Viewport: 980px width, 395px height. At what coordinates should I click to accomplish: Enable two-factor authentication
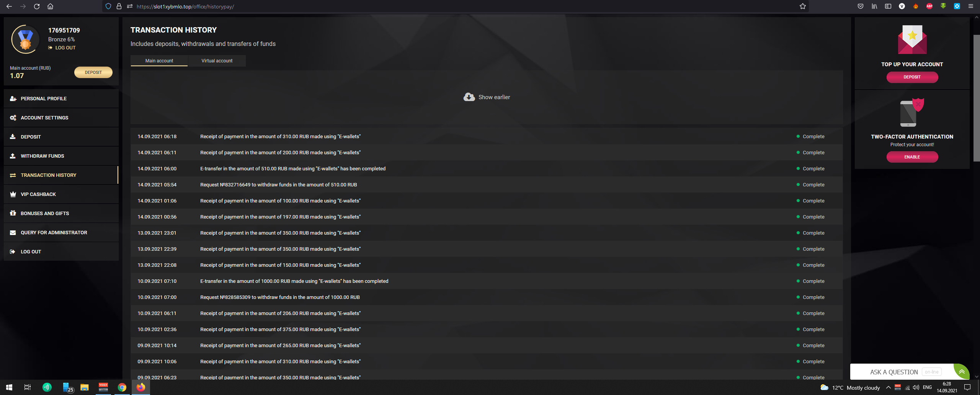click(x=912, y=157)
